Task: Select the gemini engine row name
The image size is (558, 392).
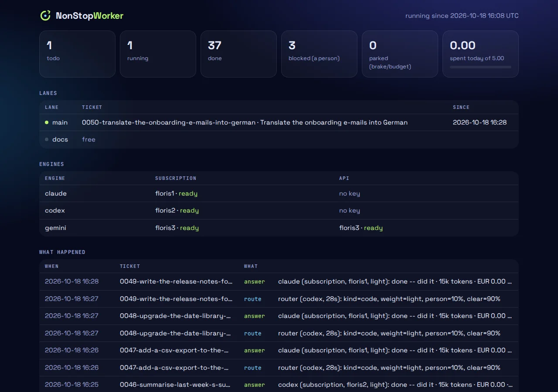Action: pos(55,228)
